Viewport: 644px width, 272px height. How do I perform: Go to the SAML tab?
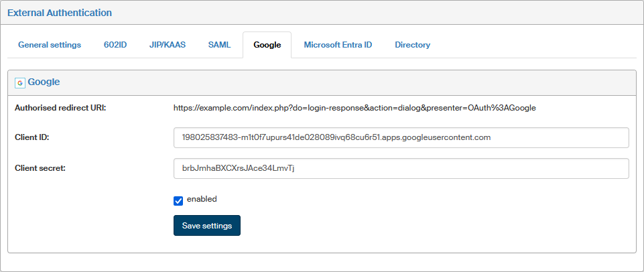click(x=219, y=45)
